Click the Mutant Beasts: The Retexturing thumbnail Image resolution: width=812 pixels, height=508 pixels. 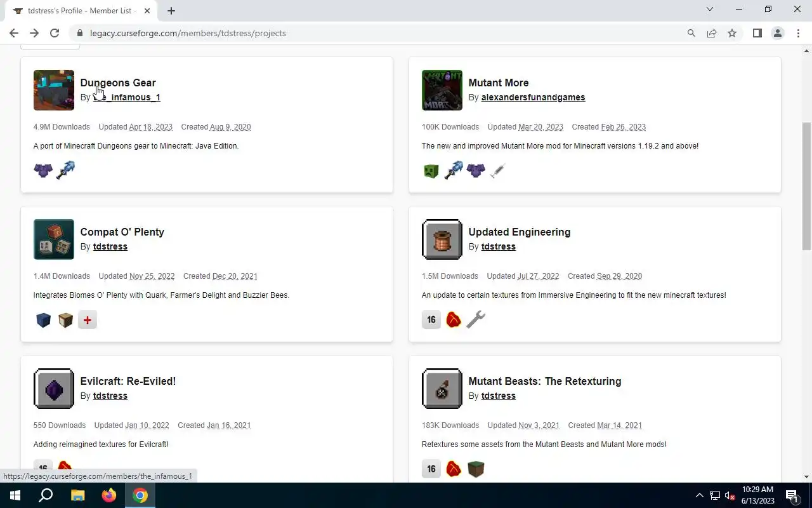(x=442, y=389)
